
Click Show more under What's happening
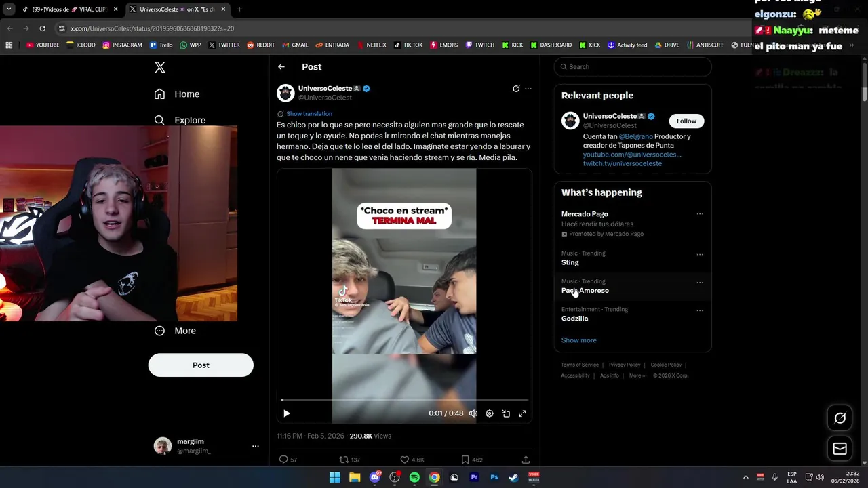coord(579,340)
